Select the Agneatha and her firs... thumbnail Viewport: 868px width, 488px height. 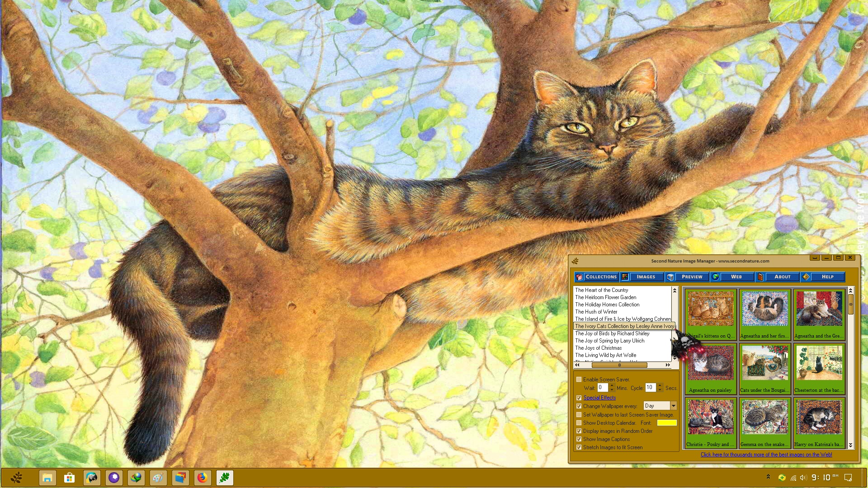tap(765, 314)
